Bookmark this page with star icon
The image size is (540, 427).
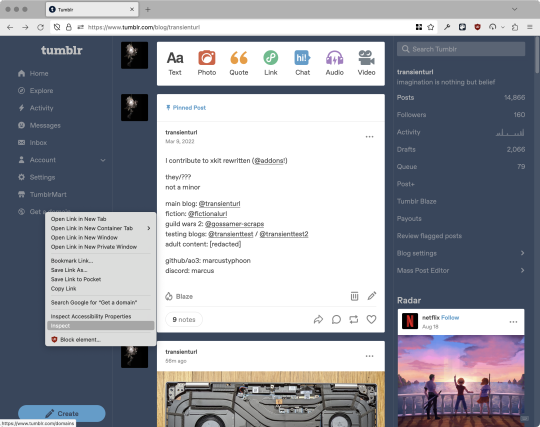point(430,27)
